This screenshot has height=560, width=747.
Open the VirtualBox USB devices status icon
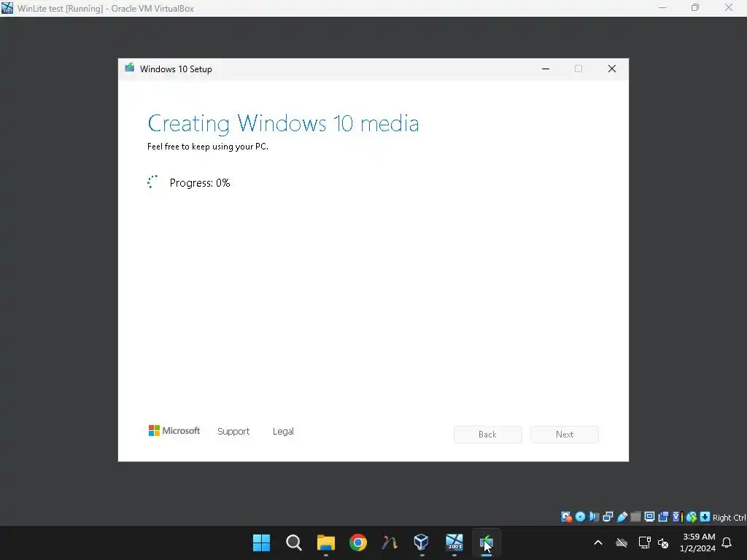[622, 517]
